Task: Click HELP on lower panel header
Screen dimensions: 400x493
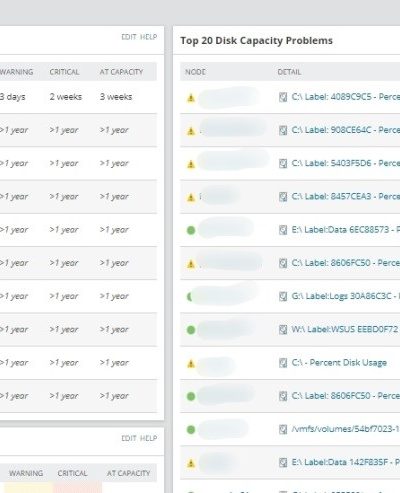Action: 148,438
